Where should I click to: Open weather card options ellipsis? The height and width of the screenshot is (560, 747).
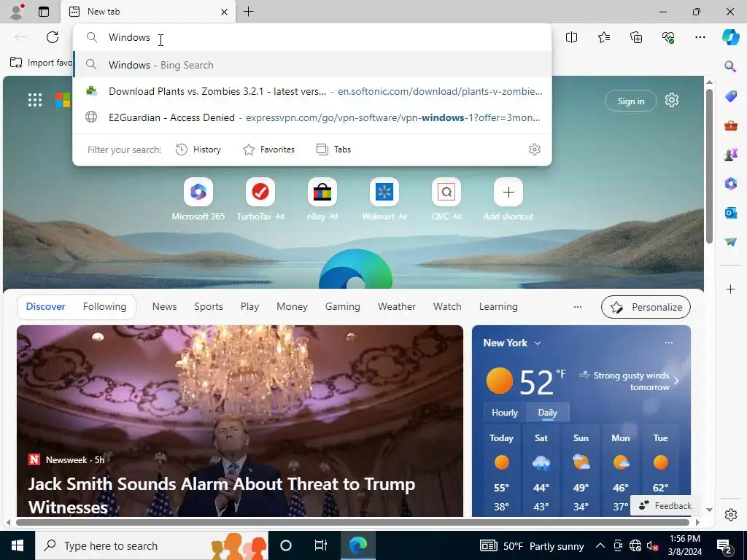668,343
